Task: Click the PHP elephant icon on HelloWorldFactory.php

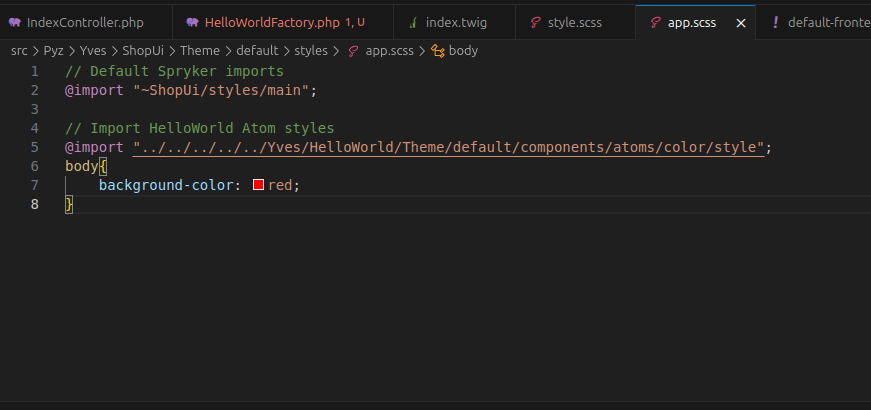Action: [x=192, y=23]
